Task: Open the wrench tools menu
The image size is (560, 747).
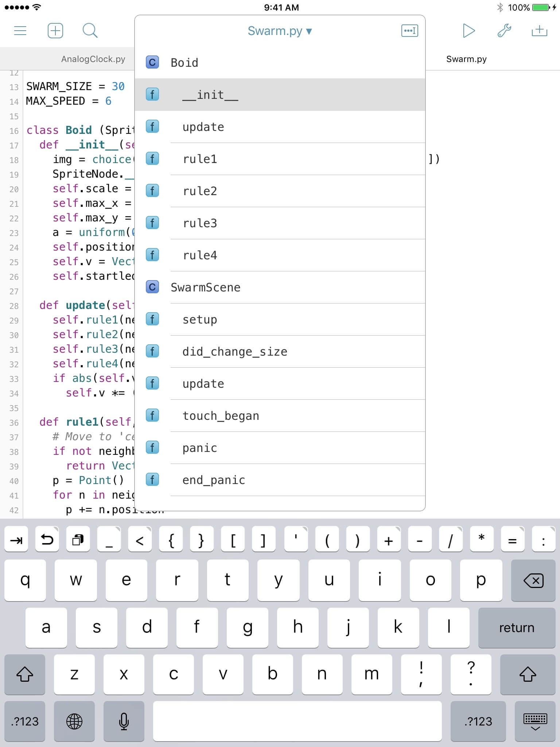Action: coord(504,31)
